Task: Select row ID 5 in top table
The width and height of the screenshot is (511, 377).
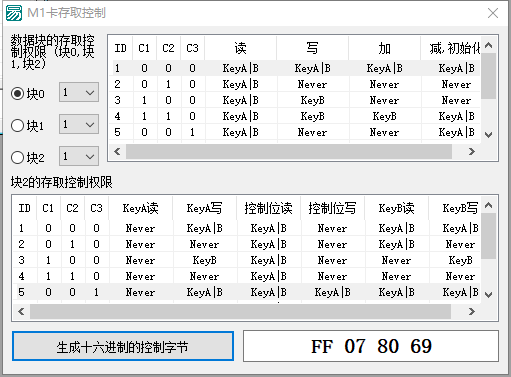Action: click(296, 132)
